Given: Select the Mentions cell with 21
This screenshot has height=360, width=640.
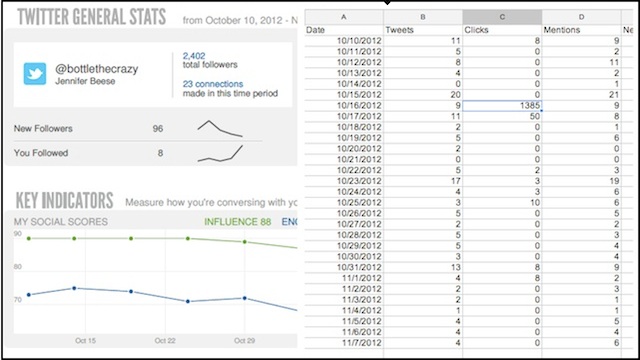Looking at the screenshot, I should pos(581,95).
